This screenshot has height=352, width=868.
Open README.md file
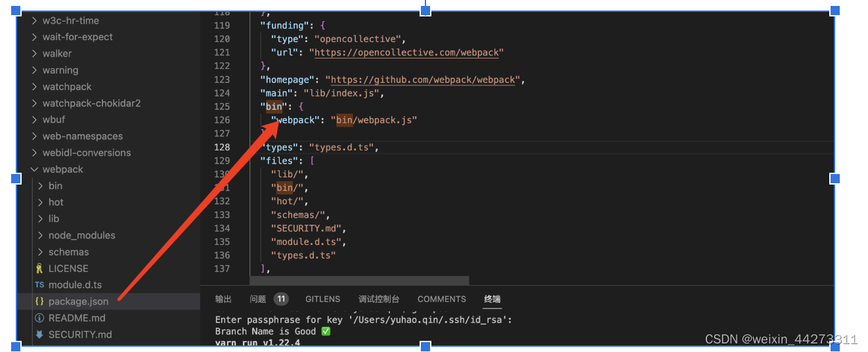coord(77,318)
